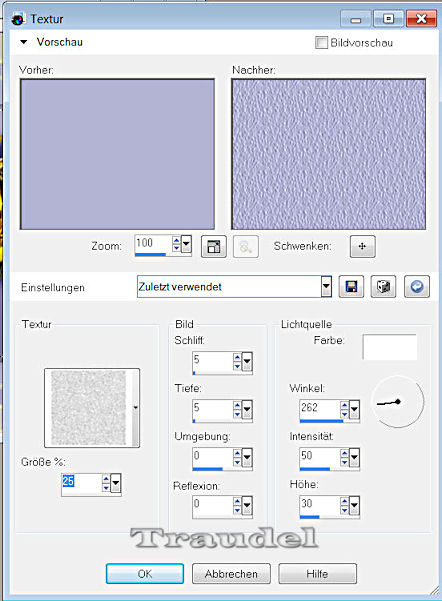This screenshot has height=601, width=442.
Task: Confirm with the OK button
Action: (145, 573)
